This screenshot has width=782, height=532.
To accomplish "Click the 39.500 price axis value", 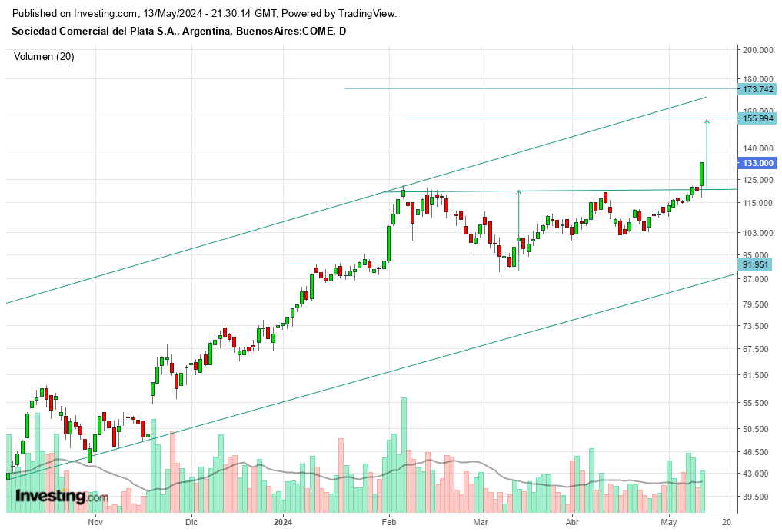I will click(756, 497).
